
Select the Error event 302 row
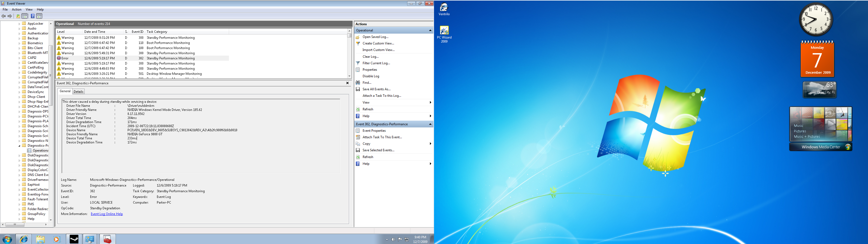coord(142,58)
